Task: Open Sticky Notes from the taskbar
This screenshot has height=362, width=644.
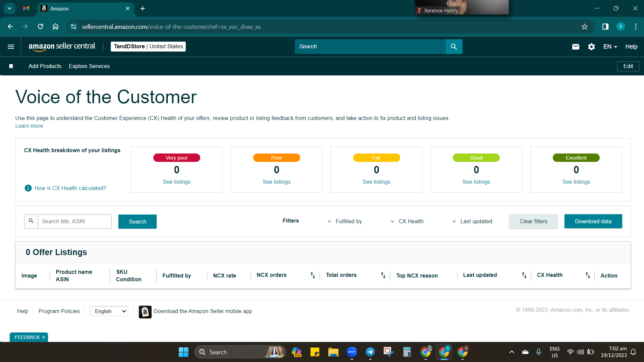Action: coord(315,352)
